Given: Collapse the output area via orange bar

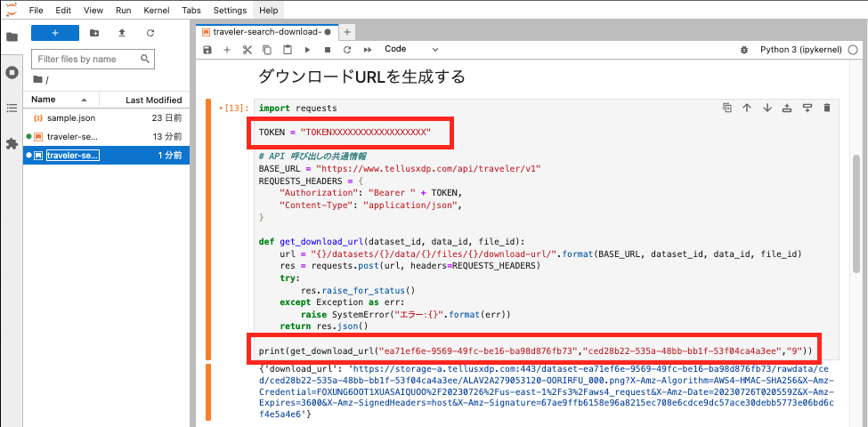Looking at the screenshot, I should pyautogui.click(x=208, y=392).
